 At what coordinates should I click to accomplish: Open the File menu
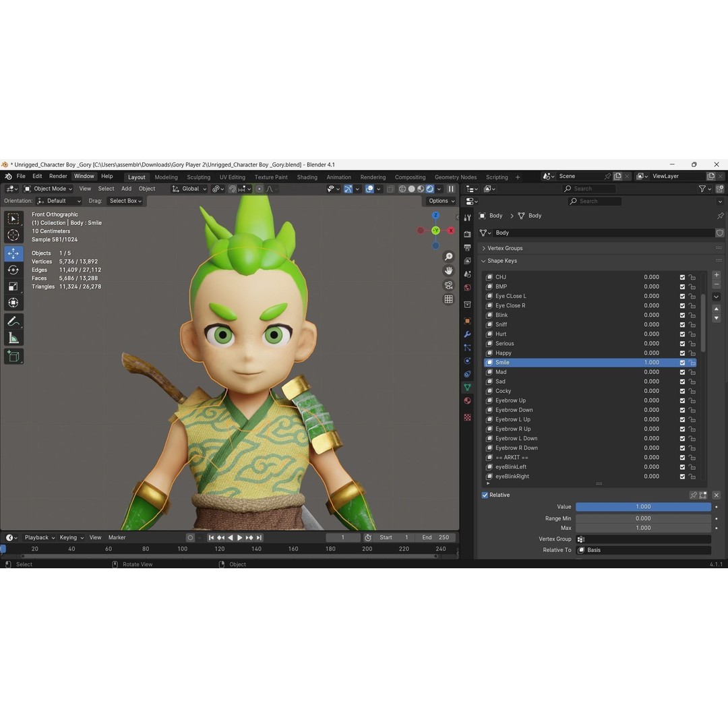click(x=21, y=177)
